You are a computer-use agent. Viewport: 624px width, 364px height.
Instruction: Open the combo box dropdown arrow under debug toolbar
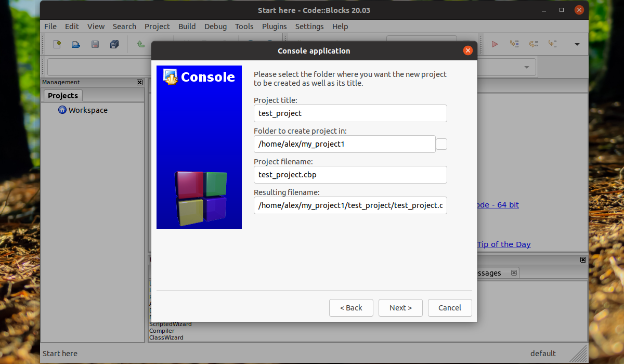click(527, 67)
